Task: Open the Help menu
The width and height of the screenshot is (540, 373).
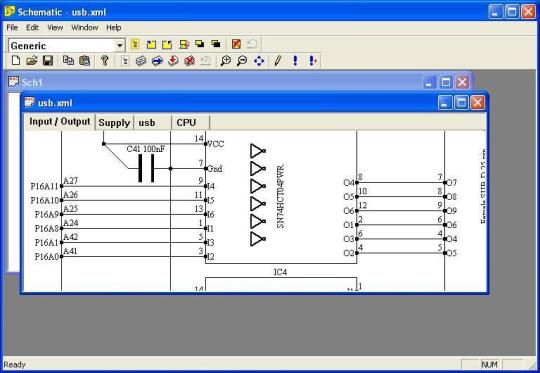Action: click(x=114, y=28)
